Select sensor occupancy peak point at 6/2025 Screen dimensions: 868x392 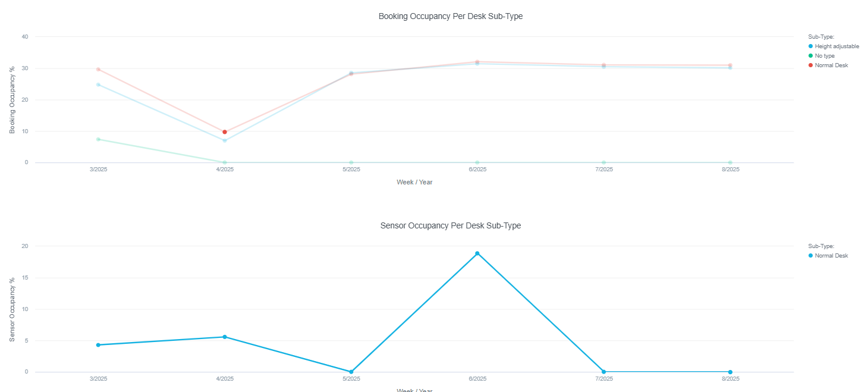[x=477, y=253]
